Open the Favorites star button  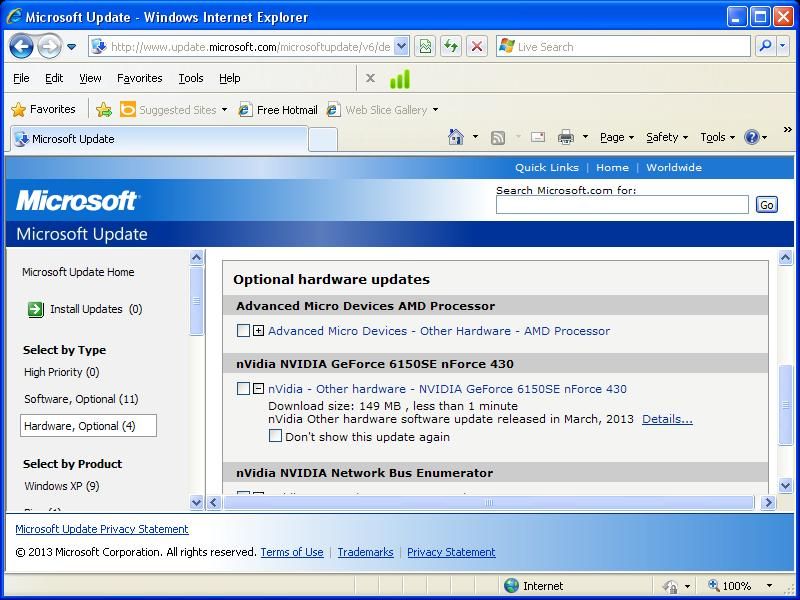pyautogui.click(x=43, y=109)
